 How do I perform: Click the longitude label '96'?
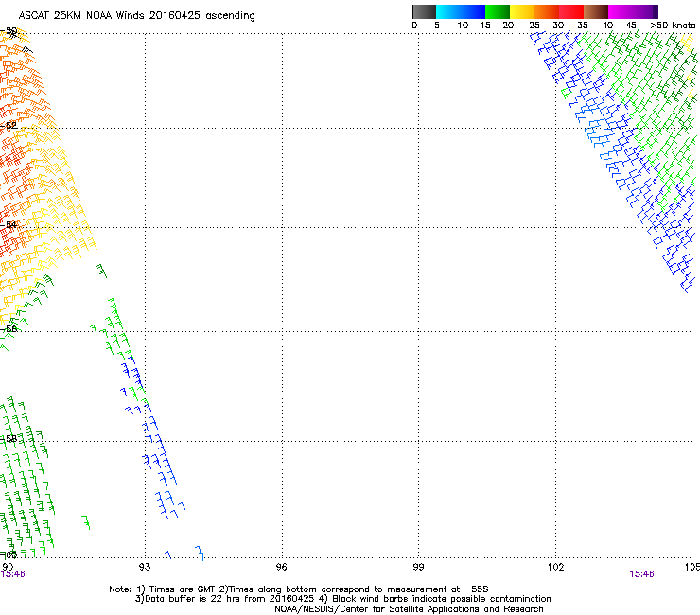281,567
